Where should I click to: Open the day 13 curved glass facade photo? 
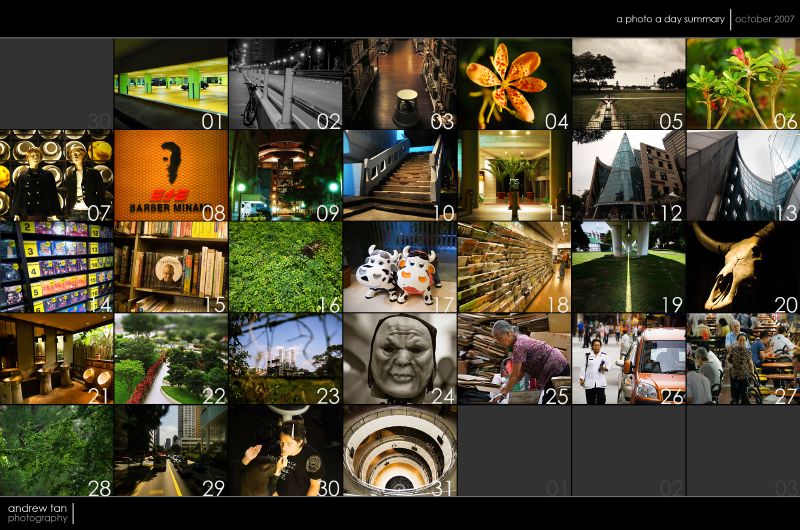click(743, 175)
